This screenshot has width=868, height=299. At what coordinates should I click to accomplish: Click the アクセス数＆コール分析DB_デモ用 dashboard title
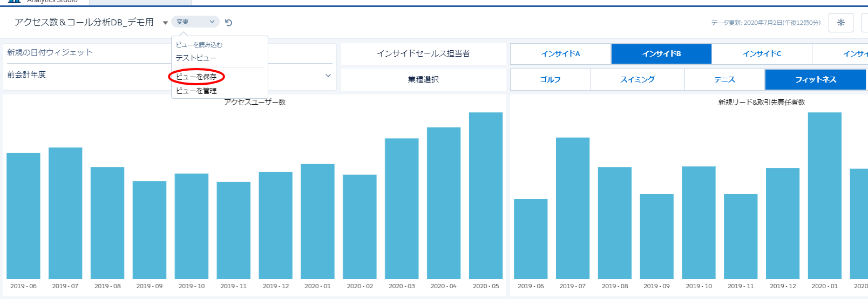point(84,22)
